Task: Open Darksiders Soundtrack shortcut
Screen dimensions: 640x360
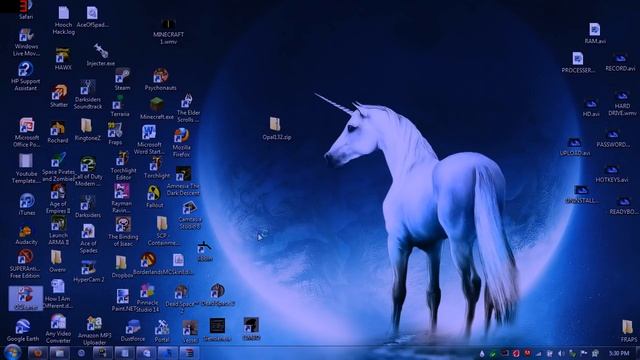Action: coord(88,95)
